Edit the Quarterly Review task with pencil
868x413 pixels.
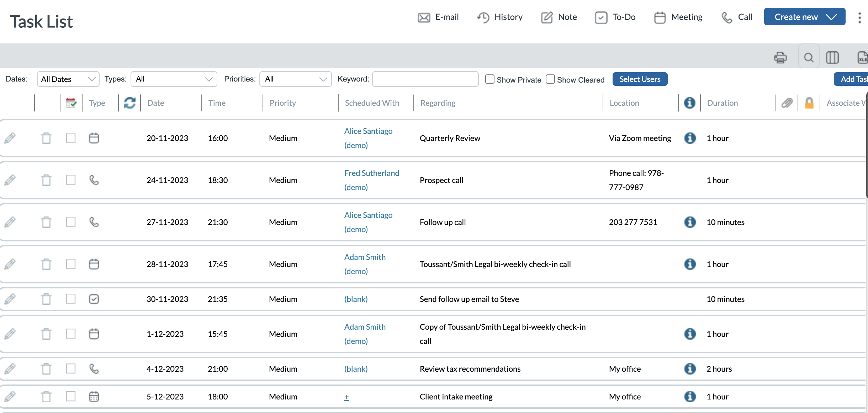pyautogui.click(x=10, y=138)
